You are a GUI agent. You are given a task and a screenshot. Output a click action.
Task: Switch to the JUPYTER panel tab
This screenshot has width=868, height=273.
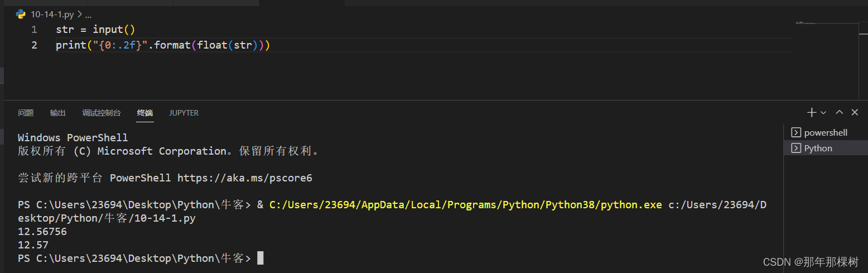click(184, 113)
